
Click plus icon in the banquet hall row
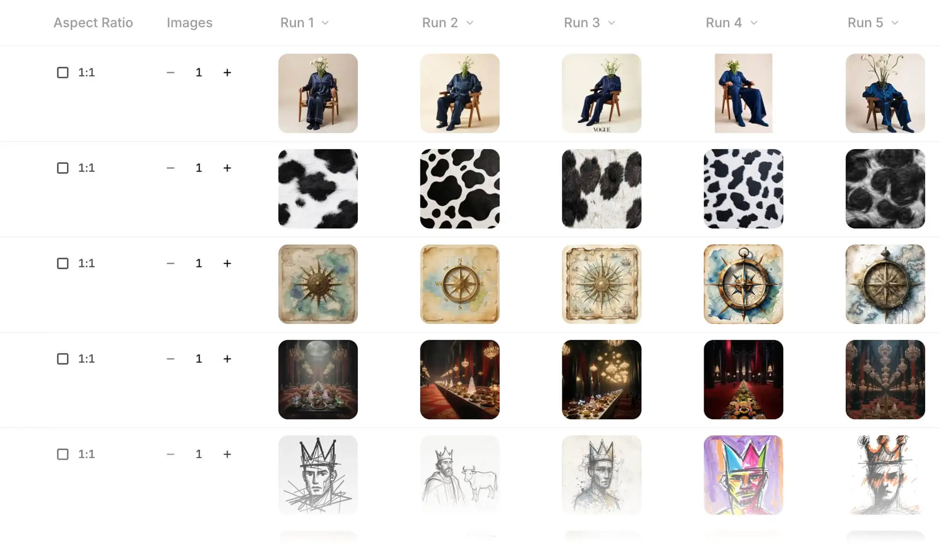[227, 359]
